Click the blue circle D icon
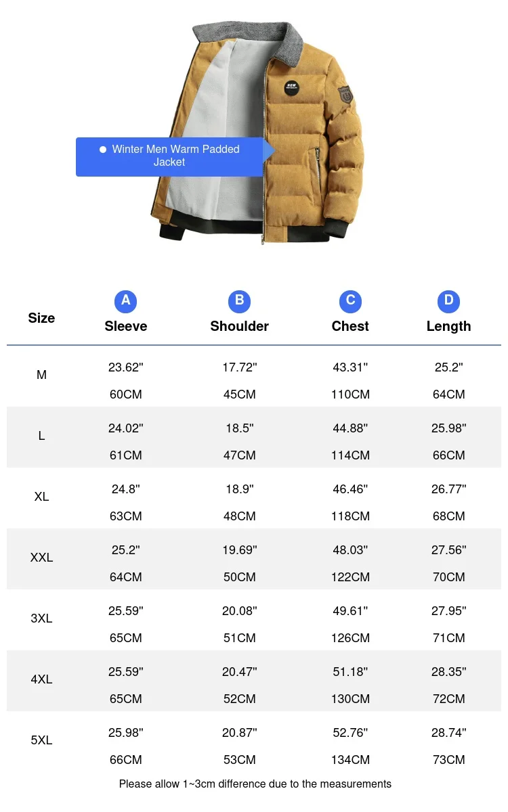The height and width of the screenshot is (812, 508). point(448,300)
